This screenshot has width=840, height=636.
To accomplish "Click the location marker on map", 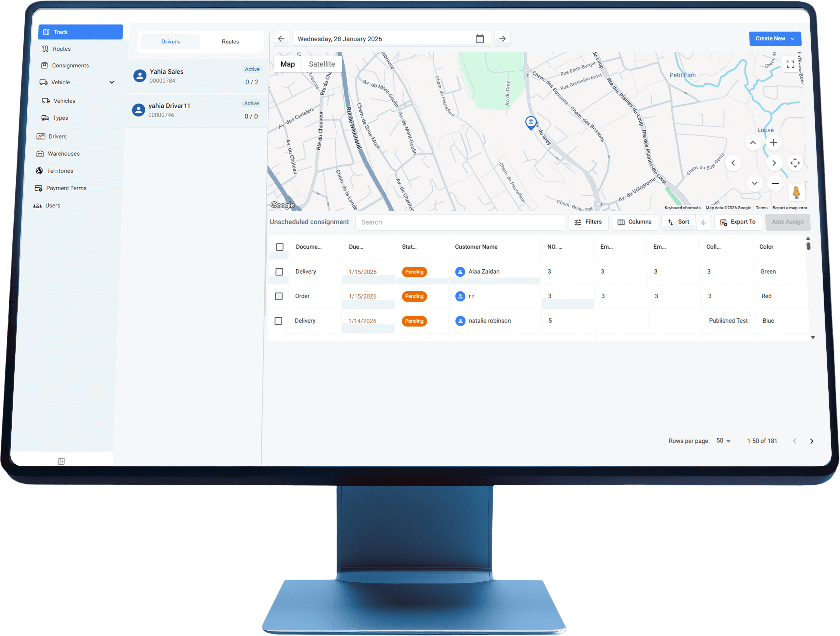I will [x=531, y=122].
